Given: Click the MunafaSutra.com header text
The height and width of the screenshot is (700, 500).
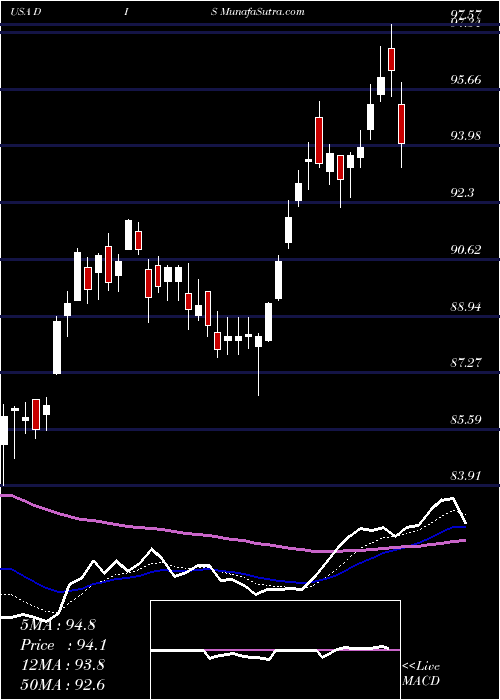Looking at the screenshot, I should [263, 11].
